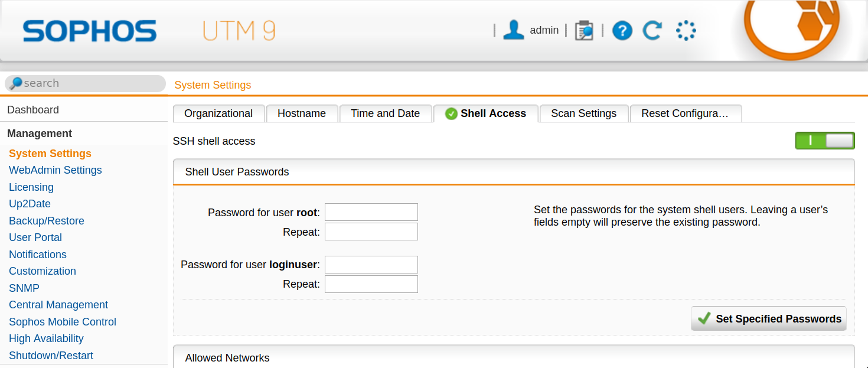This screenshot has width=868, height=368.
Task: Collapse the Shell User Passwords panel header
Action: point(513,172)
